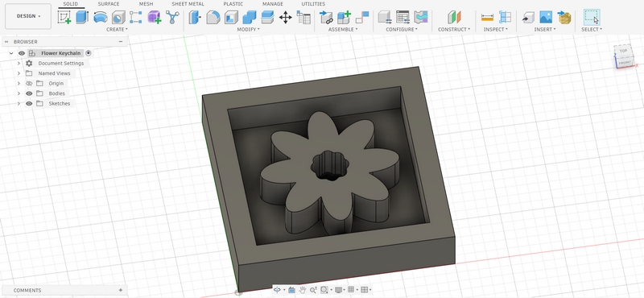The height and width of the screenshot is (298, 644).
Task: Click the Offset Plane construct icon
Action: coord(454,17)
